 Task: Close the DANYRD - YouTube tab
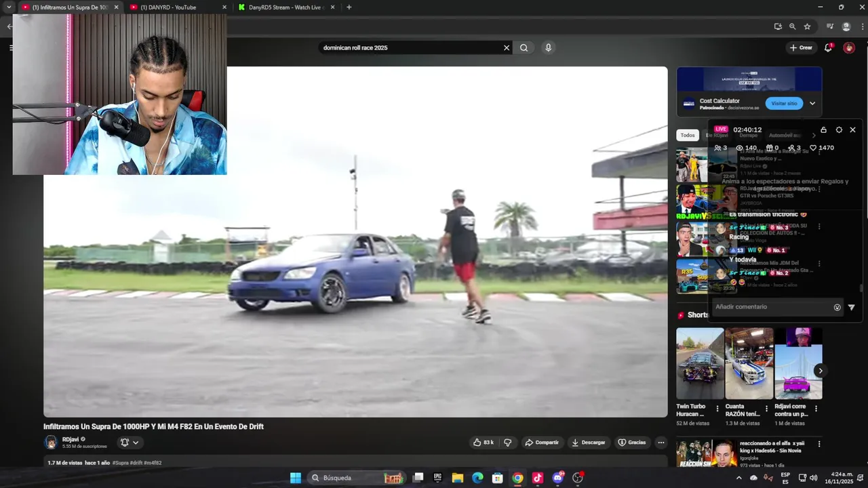pos(224,7)
